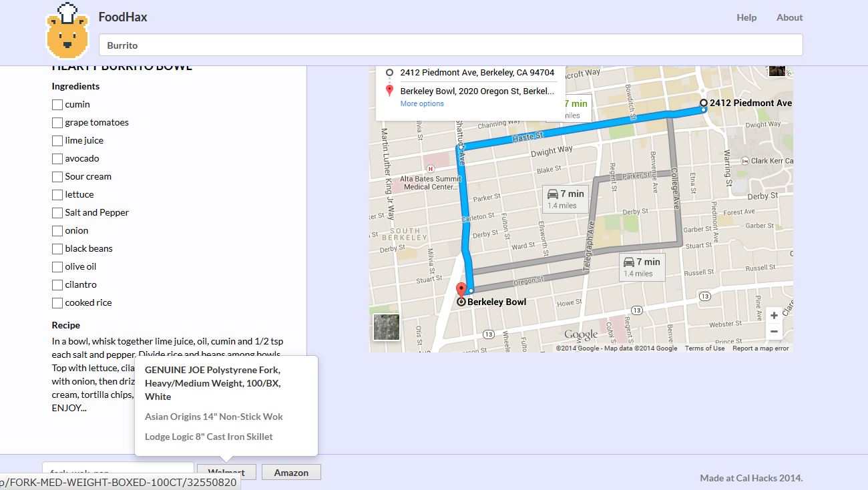This screenshot has width=868, height=490.
Task: Click the Berkeley Bowl map label
Action: 497,302
